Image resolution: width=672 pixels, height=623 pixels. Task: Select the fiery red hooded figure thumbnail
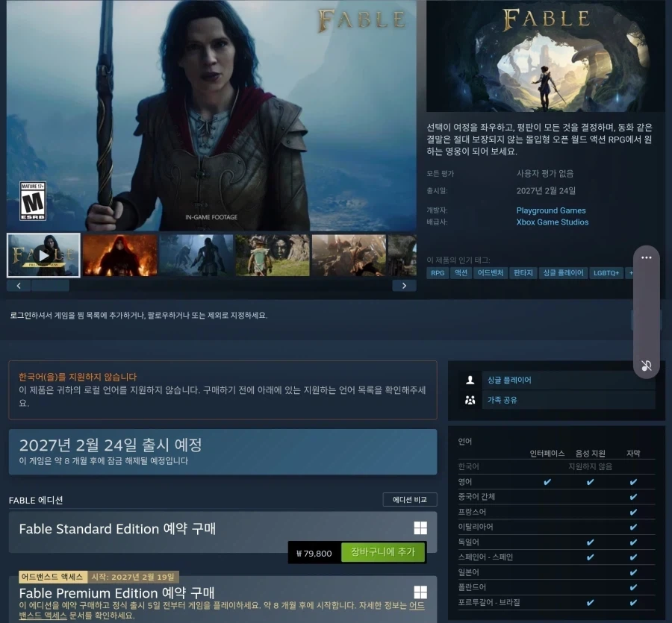[120, 255]
